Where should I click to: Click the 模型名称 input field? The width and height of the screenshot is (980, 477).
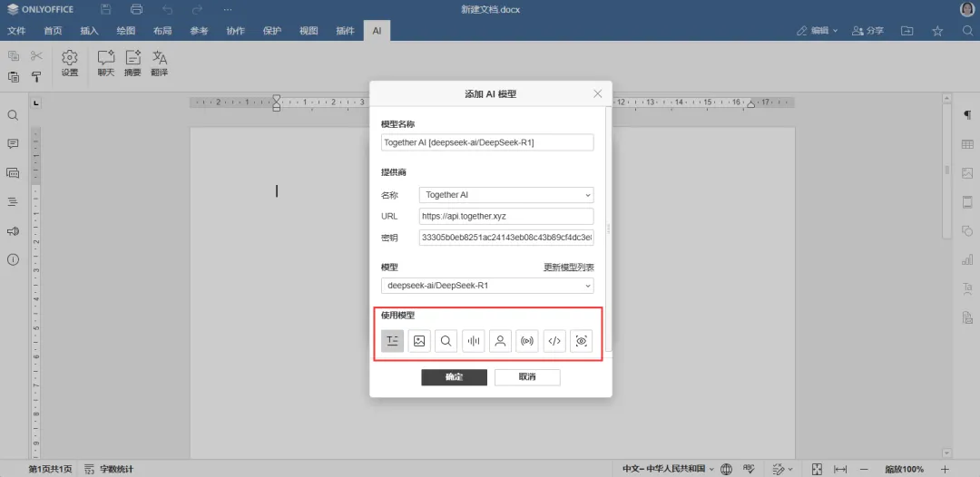tap(487, 142)
